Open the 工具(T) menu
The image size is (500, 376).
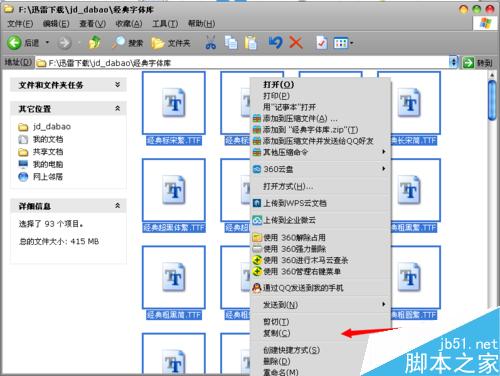click(165, 24)
